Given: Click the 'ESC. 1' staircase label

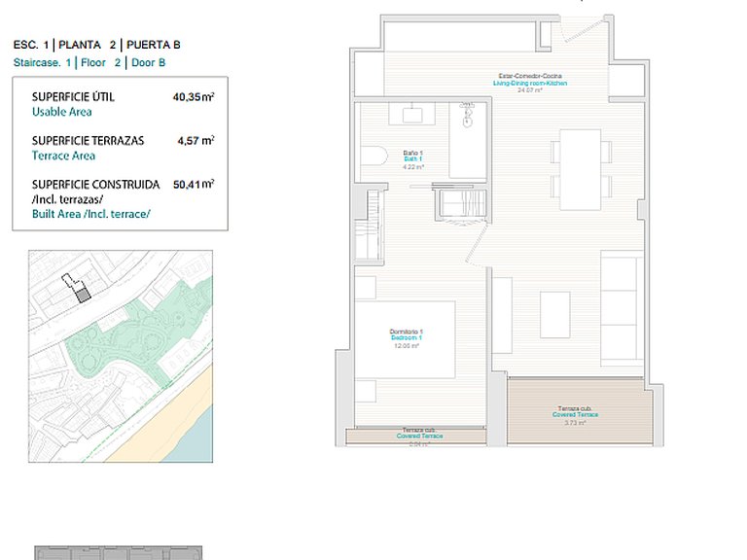Looking at the screenshot, I should pyautogui.click(x=31, y=45).
